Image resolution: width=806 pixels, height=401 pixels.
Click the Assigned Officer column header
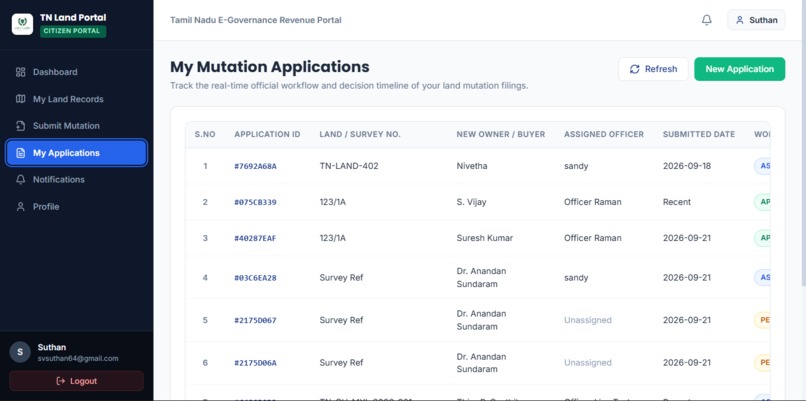pos(604,134)
